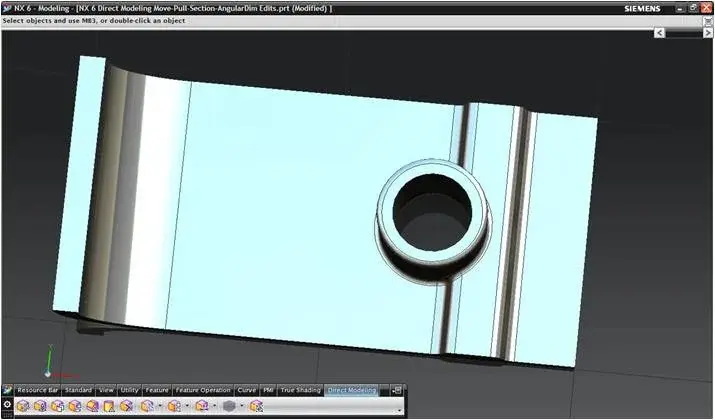715x420 pixels.
Task: Expand the Relate (Make Coplanar) dropdown arrow
Action: [187, 407]
